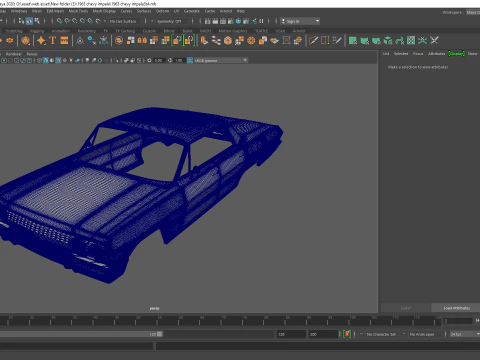Open the sRGB gamma view transform dropdown

pos(221,60)
